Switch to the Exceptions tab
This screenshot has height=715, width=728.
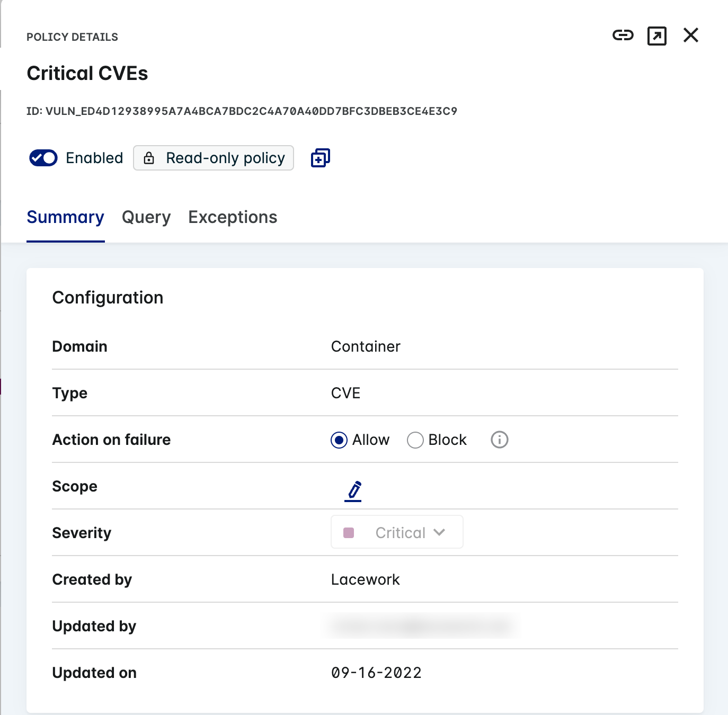click(x=232, y=217)
